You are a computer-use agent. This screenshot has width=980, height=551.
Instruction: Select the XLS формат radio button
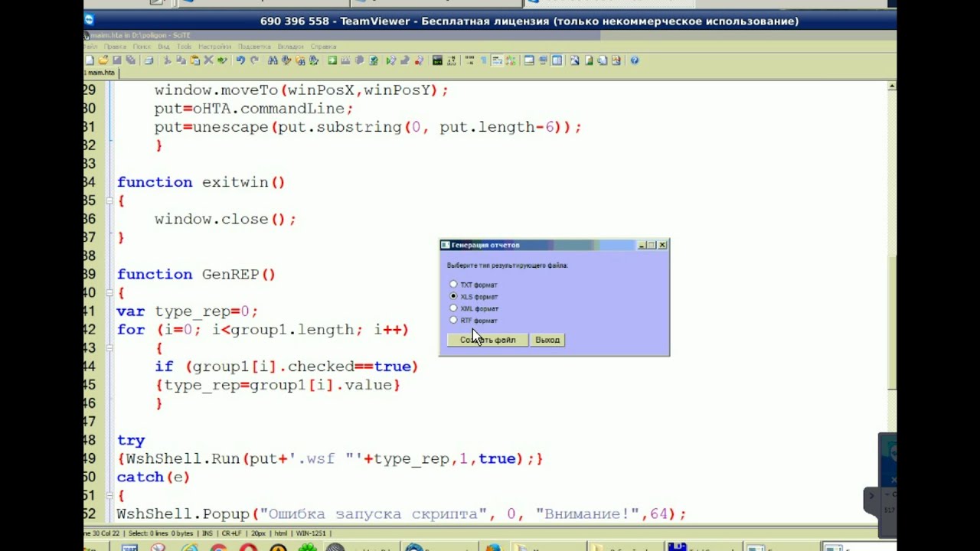click(x=453, y=296)
